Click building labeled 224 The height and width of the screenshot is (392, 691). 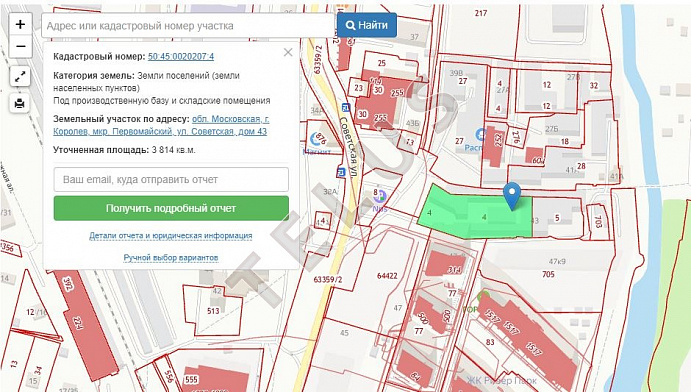(x=78, y=322)
